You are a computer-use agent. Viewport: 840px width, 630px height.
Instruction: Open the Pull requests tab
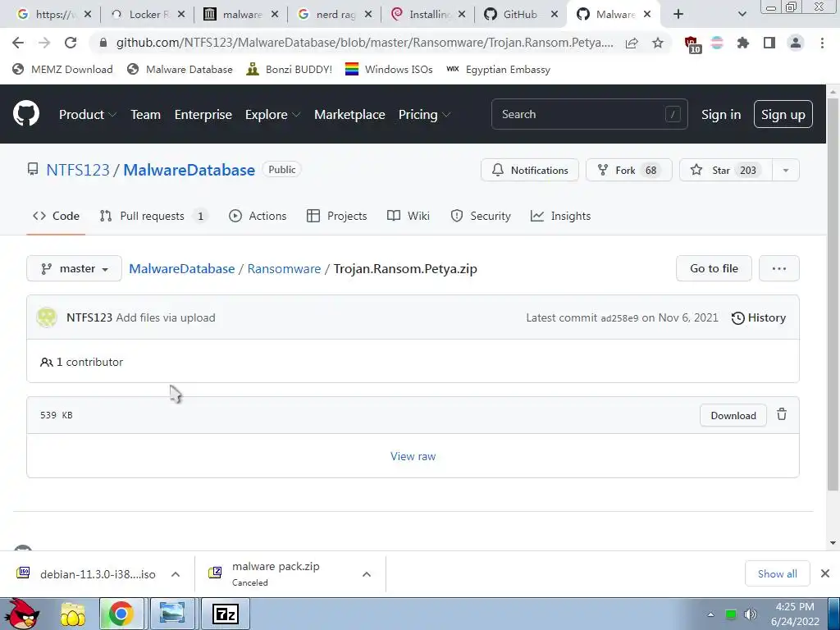153,216
